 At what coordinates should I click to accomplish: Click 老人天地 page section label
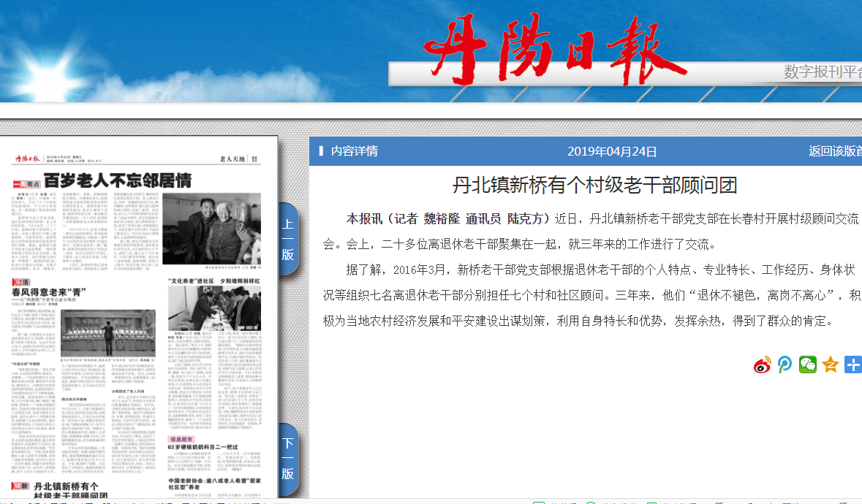coord(232,159)
